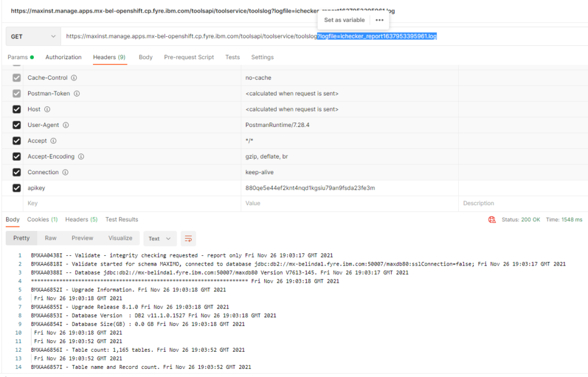Click the empty Description input field

(523, 203)
